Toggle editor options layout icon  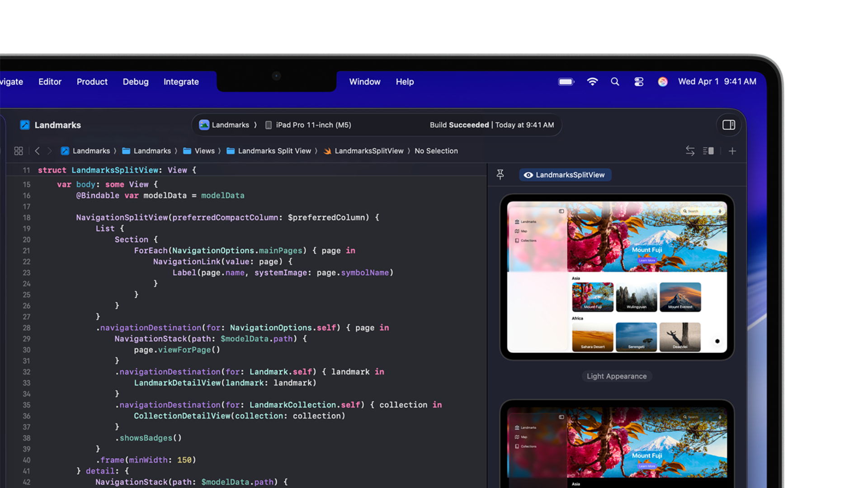708,151
